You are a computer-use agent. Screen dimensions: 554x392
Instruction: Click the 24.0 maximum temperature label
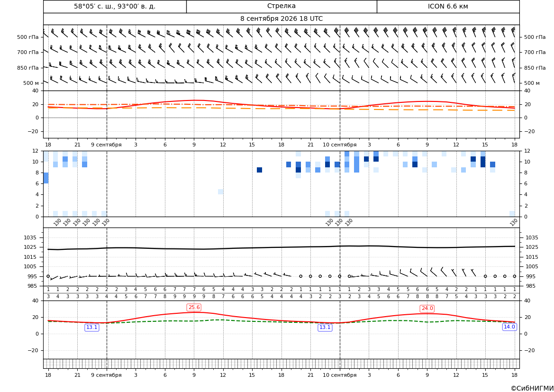pos(427,308)
